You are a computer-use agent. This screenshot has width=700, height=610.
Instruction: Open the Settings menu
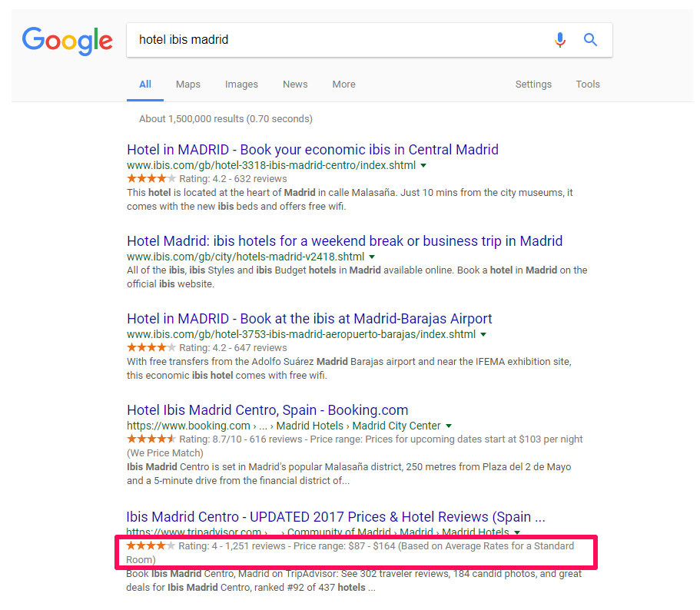[533, 84]
